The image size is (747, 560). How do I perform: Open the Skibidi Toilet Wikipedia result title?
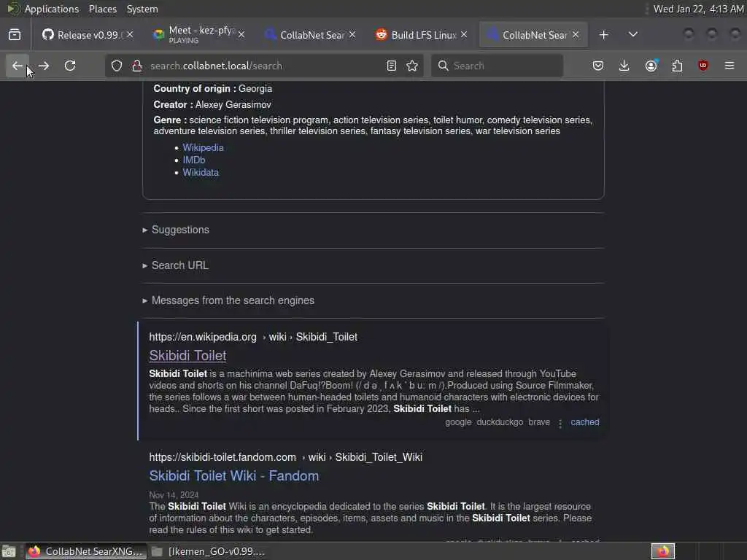point(187,356)
